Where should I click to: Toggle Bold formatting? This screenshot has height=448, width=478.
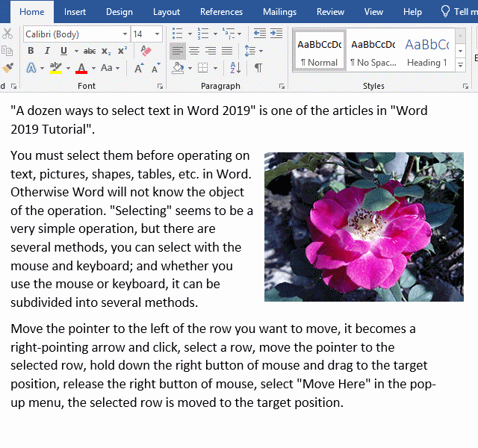pyautogui.click(x=31, y=51)
